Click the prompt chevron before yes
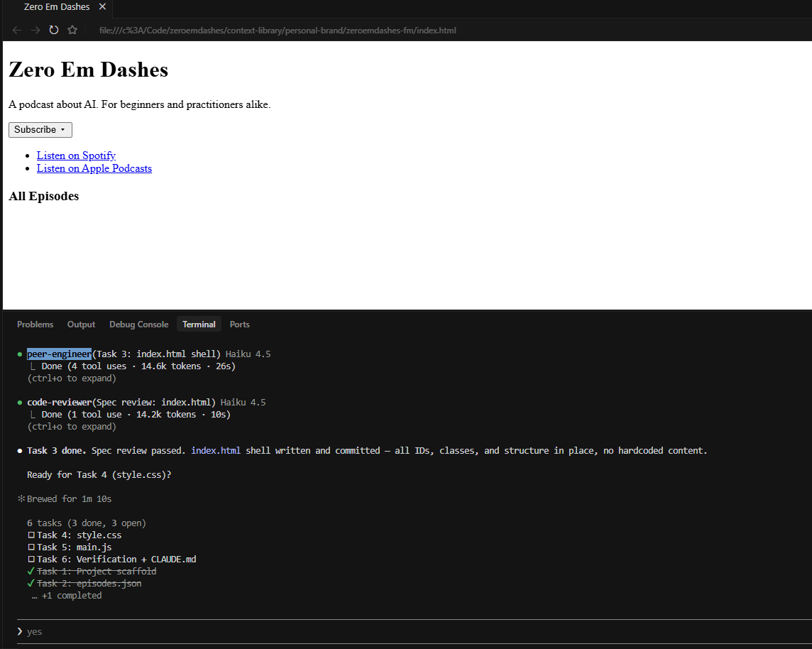 pyautogui.click(x=20, y=631)
